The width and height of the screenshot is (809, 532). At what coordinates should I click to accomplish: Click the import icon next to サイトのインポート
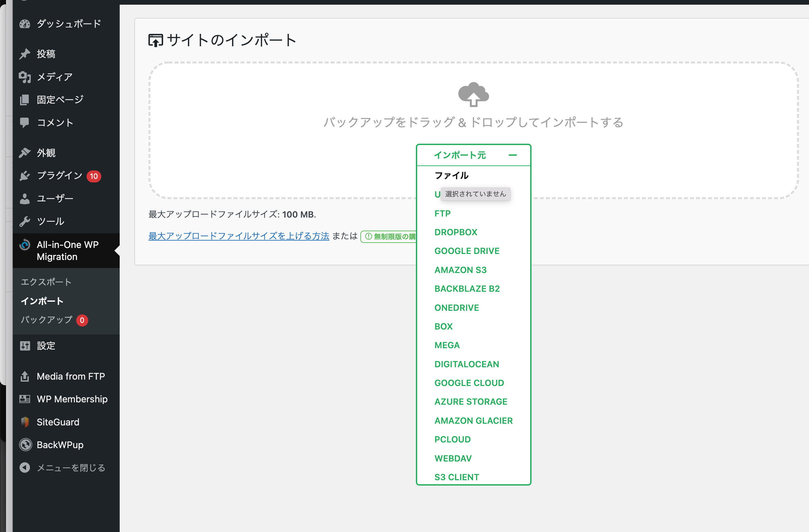[x=156, y=40]
